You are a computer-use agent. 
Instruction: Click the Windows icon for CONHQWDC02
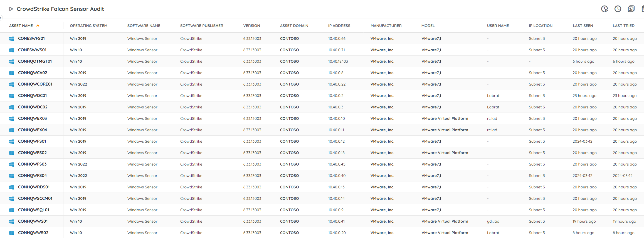coord(11,107)
